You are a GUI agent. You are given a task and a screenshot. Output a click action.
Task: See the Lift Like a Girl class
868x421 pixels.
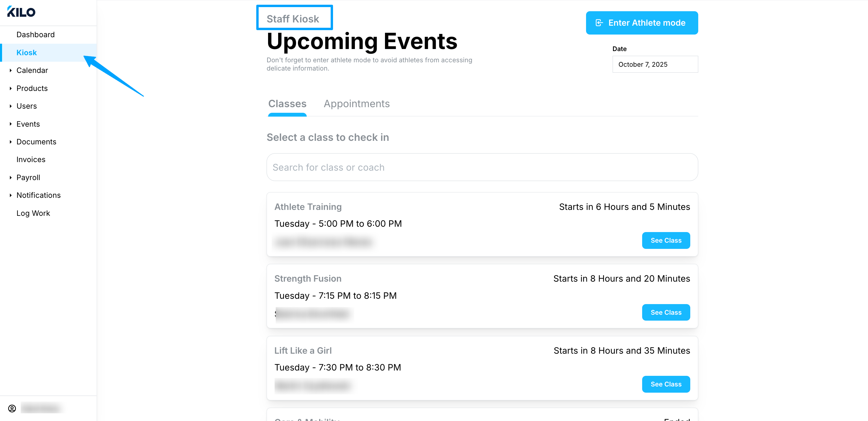666,384
